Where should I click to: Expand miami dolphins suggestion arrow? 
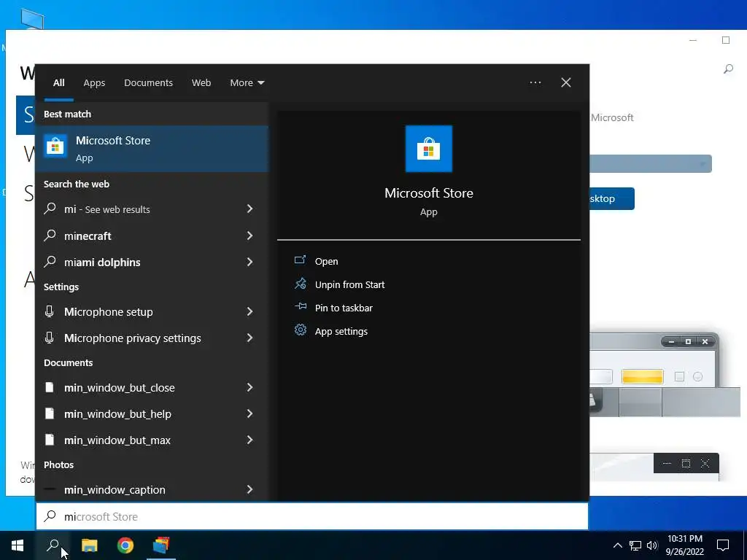pos(249,262)
